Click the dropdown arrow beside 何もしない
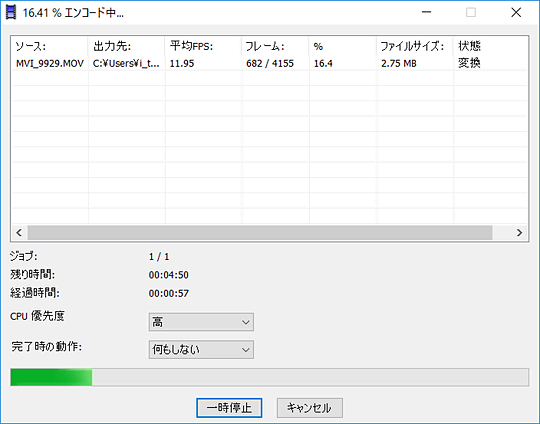The height and width of the screenshot is (424, 540). point(246,350)
